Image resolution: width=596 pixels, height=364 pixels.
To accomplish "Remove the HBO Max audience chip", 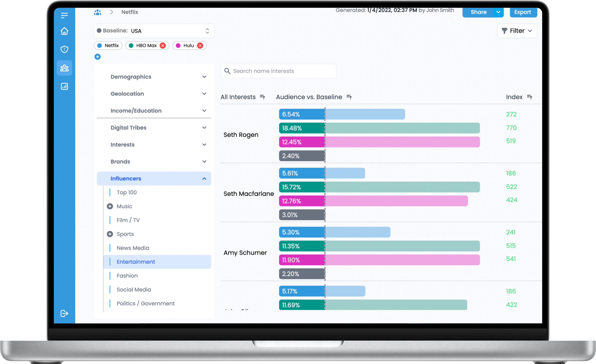I will tap(163, 45).
